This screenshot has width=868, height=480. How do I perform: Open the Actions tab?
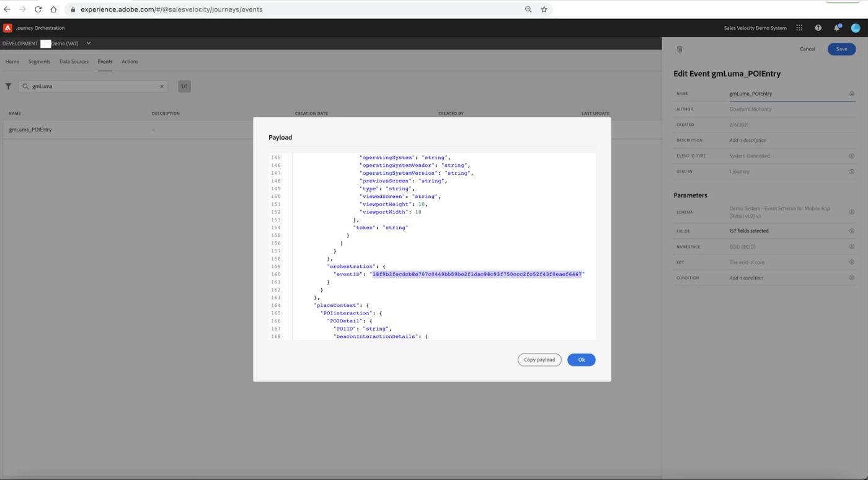point(130,61)
